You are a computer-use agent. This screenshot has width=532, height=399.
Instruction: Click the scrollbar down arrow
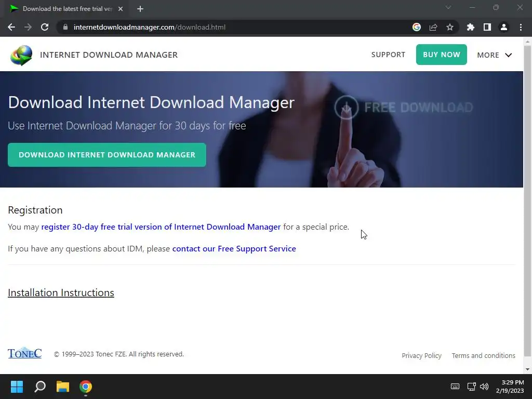pyautogui.click(x=528, y=369)
